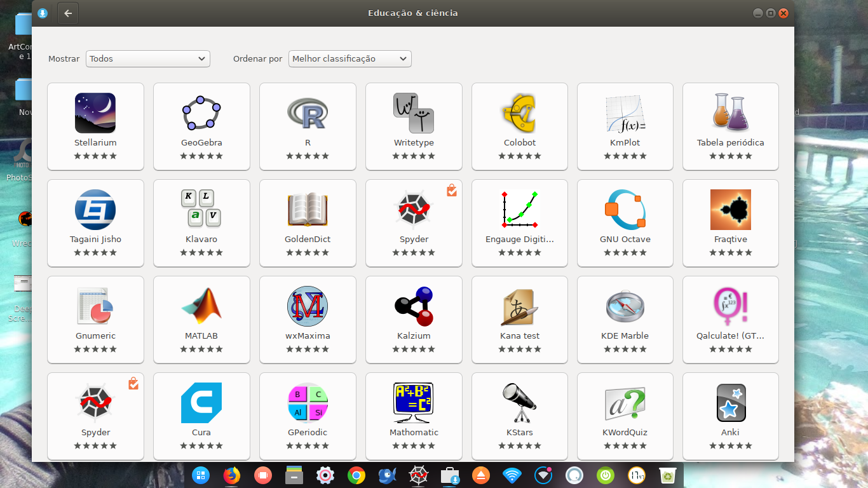Click the app store briefcase dock icon
Screen dimensions: 868x488
pyautogui.click(x=449, y=475)
